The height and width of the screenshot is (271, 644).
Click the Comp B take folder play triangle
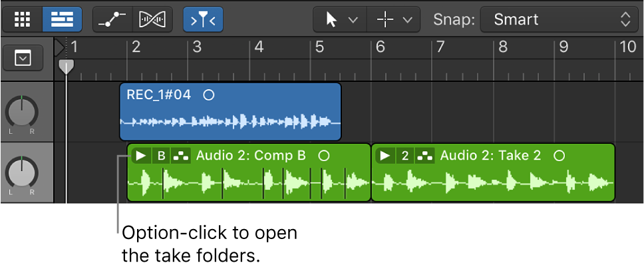coord(140,156)
